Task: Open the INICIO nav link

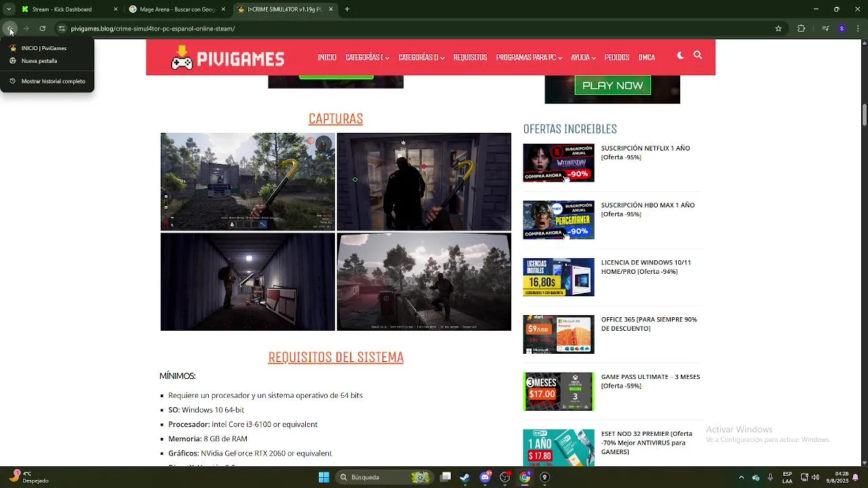Action: coord(327,58)
